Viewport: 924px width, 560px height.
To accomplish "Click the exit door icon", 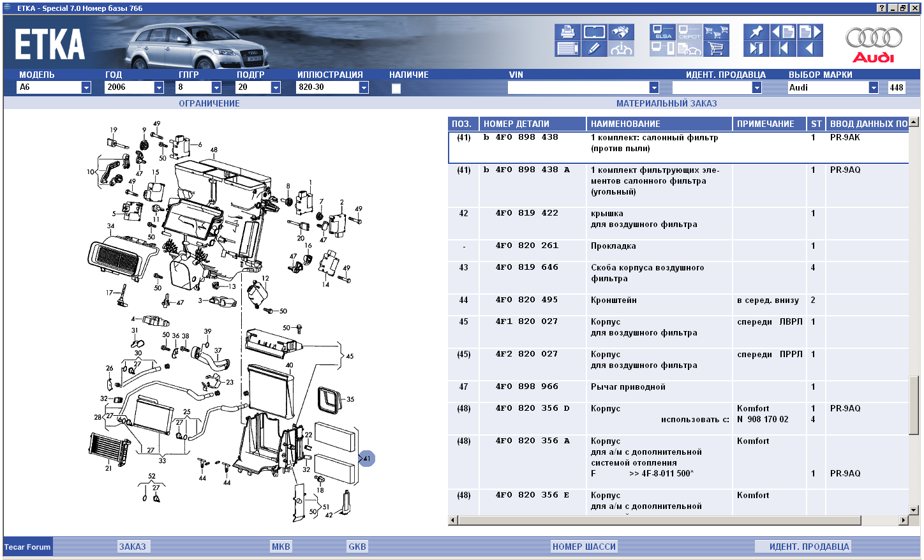I will (x=756, y=48).
